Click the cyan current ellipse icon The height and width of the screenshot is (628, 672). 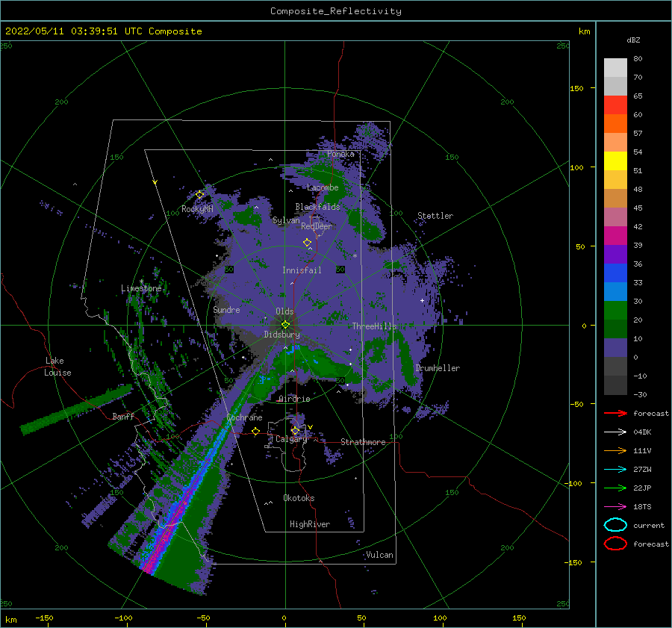click(615, 525)
